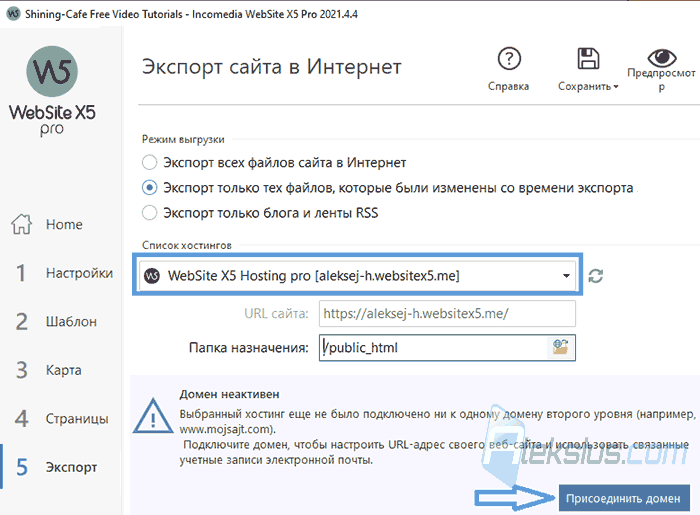Open the Сохранить dropdown arrow
Screen dimensions: 700x515
(616, 87)
